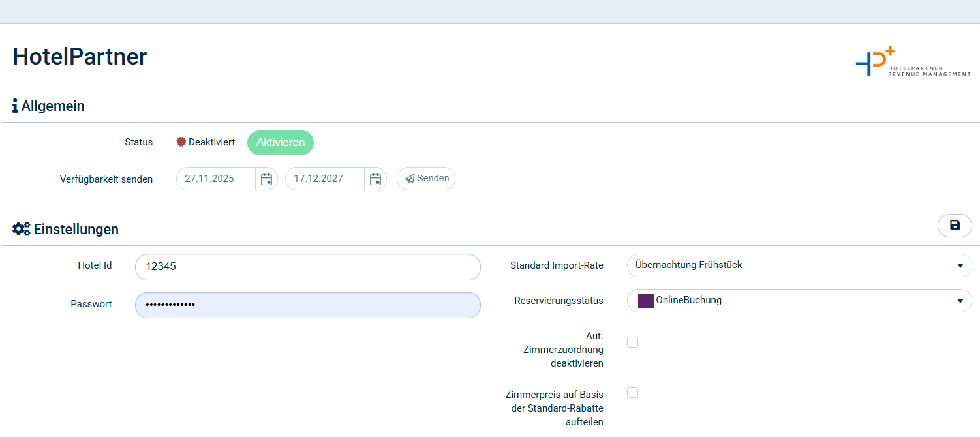Open the Reservierungsstatus dropdown
980x437 pixels.
pyautogui.click(x=799, y=301)
